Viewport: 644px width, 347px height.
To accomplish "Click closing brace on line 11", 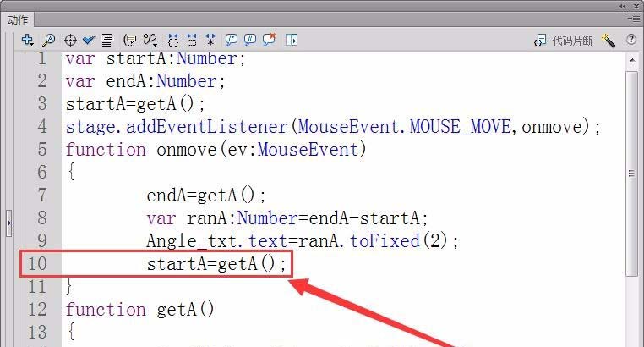I will coord(69,286).
